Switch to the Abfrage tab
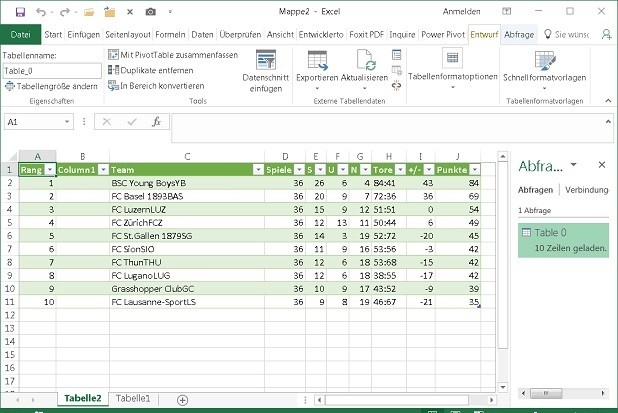Image resolution: width=618 pixels, height=413 pixels. point(519,35)
